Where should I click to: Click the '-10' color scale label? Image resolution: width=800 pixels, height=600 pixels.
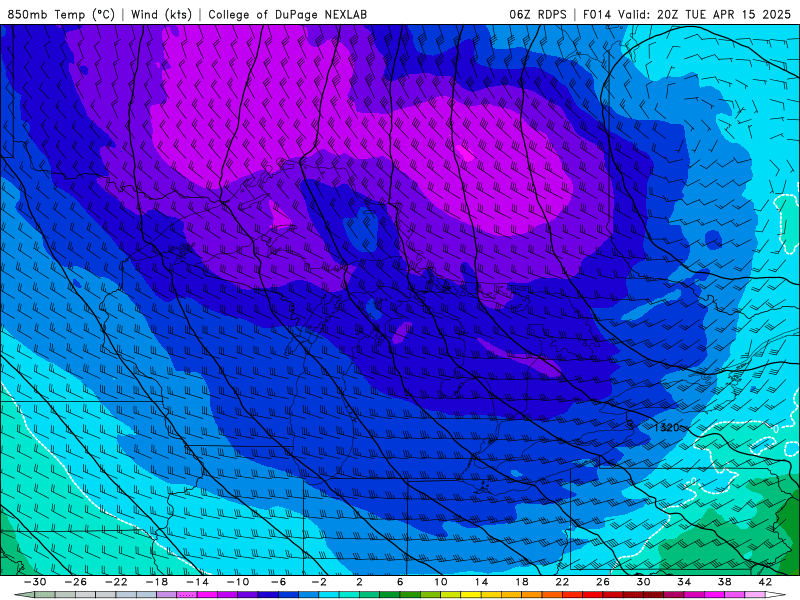point(238,582)
